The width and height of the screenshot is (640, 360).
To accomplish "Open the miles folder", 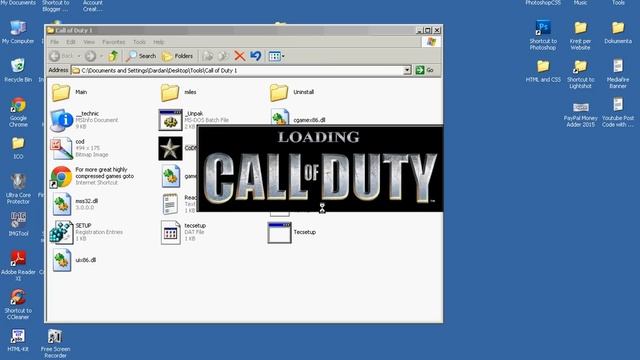I will pyautogui.click(x=170, y=92).
